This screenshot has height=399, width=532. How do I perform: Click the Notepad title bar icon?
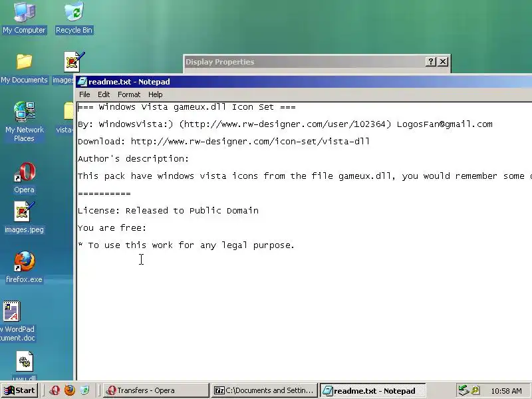point(82,81)
